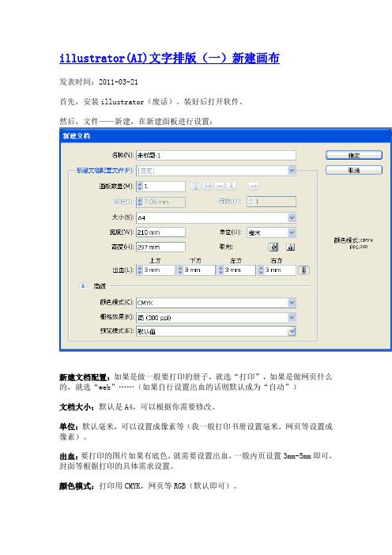Open the 颜色模式 dropdown showing CMYK
The height and width of the screenshot is (555, 392).
coord(217,303)
